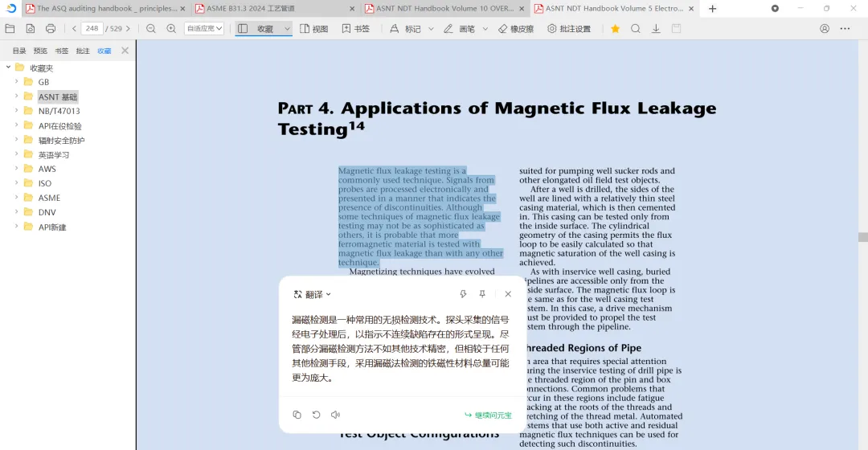Open the user account profile icon
Screen dimensions: 868x450
pyautogui.click(x=825, y=29)
